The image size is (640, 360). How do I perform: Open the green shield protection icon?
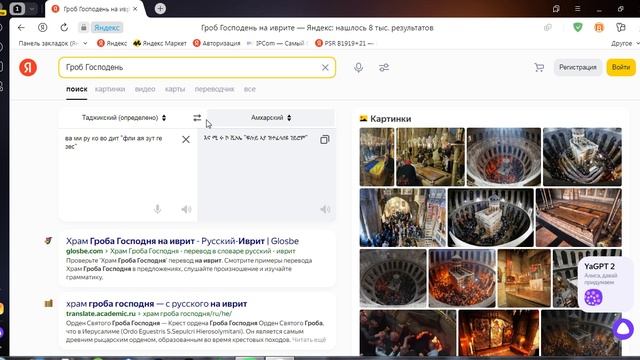tap(578, 27)
